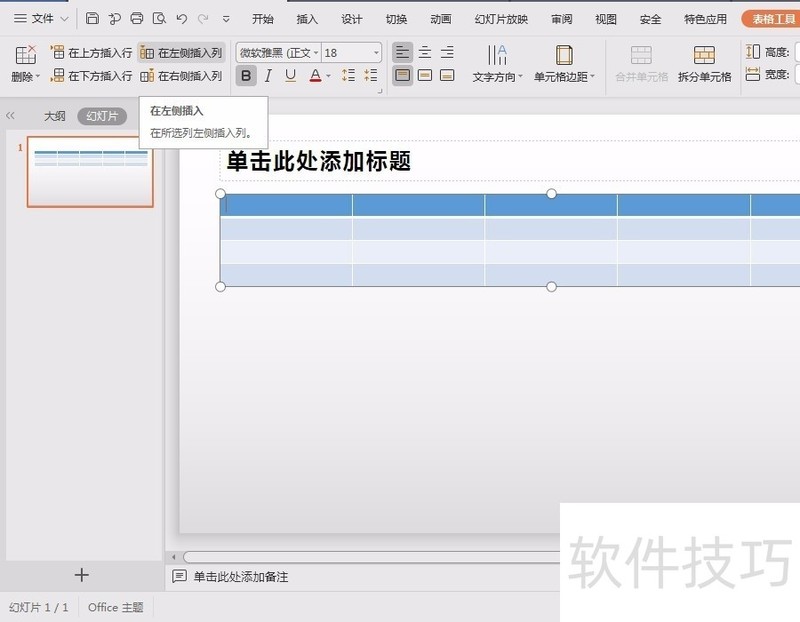This screenshot has height=622, width=800.
Task: Click 在上方插入行 button
Action: 91,52
